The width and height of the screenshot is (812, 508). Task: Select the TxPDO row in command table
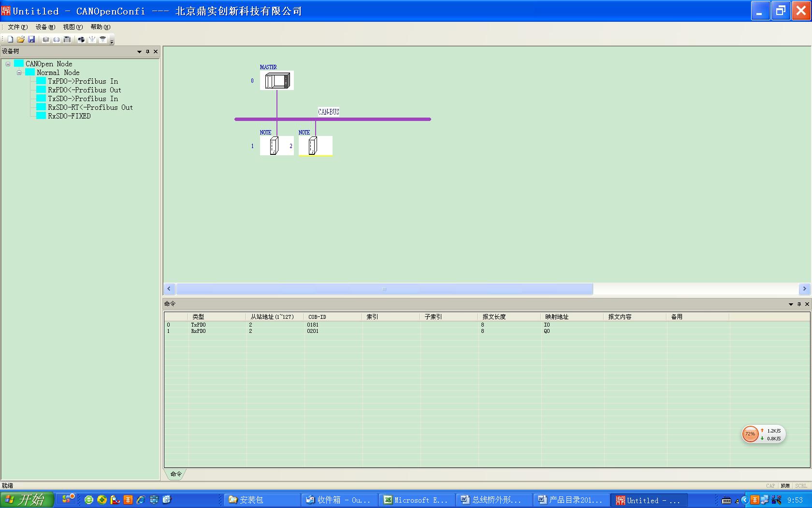pyautogui.click(x=198, y=325)
